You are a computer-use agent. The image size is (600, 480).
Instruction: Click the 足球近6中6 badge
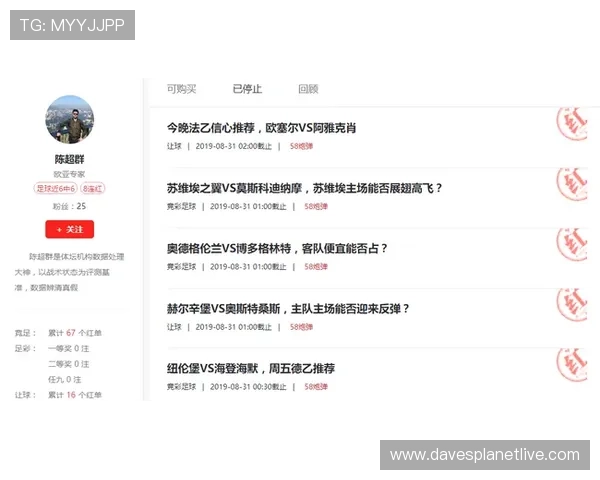tap(56, 188)
